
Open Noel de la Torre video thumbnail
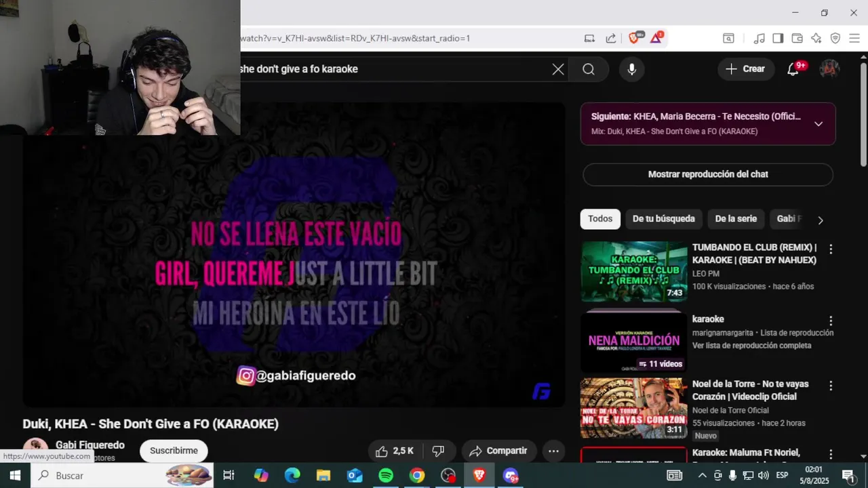point(634,408)
